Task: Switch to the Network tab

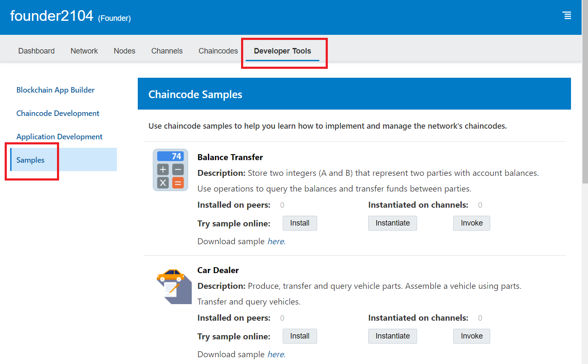Action: tap(84, 51)
